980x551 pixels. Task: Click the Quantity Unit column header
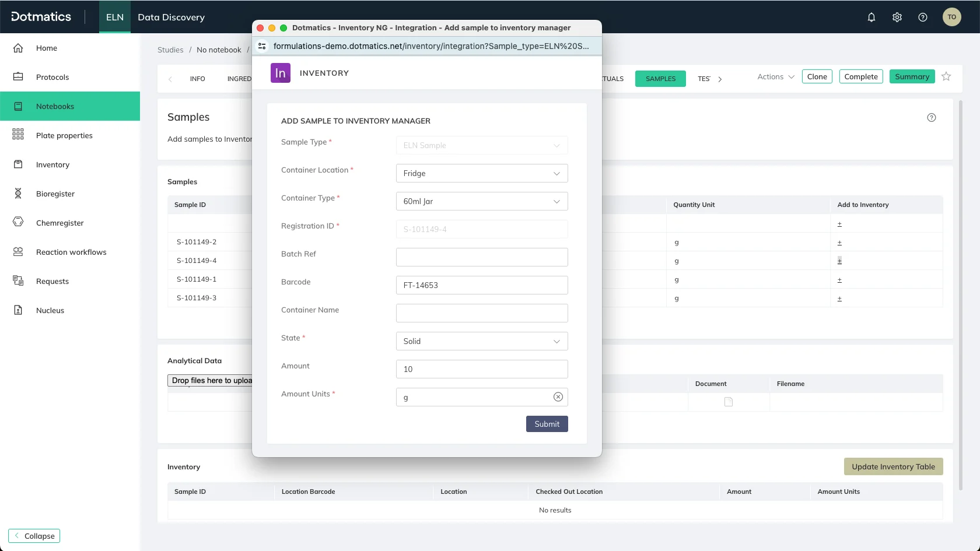coord(694,205)
